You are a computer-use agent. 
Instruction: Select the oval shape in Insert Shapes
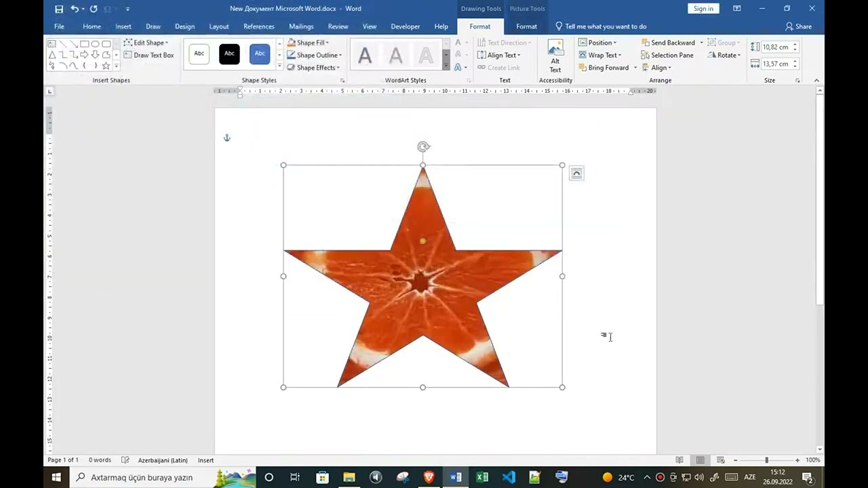coord(95,43)
